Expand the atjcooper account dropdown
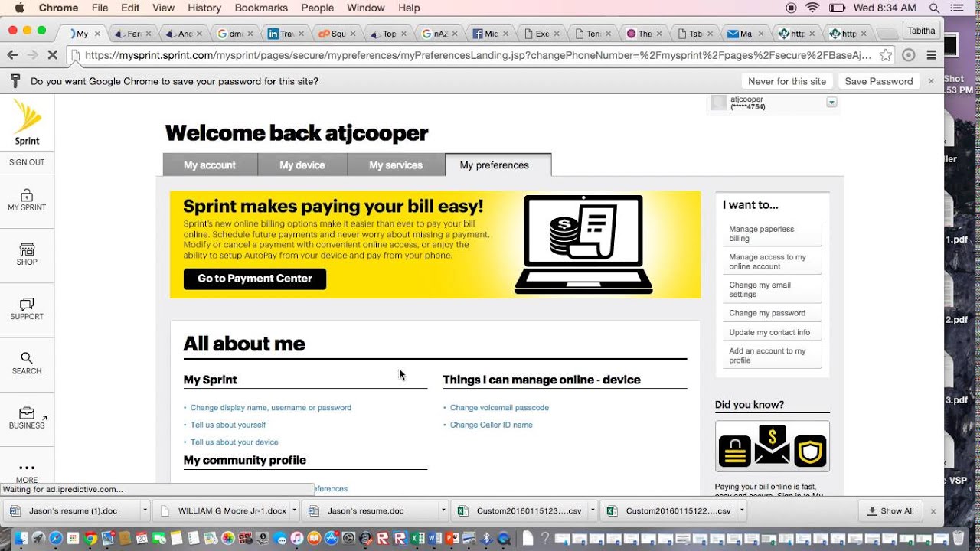 click(831, 103)
